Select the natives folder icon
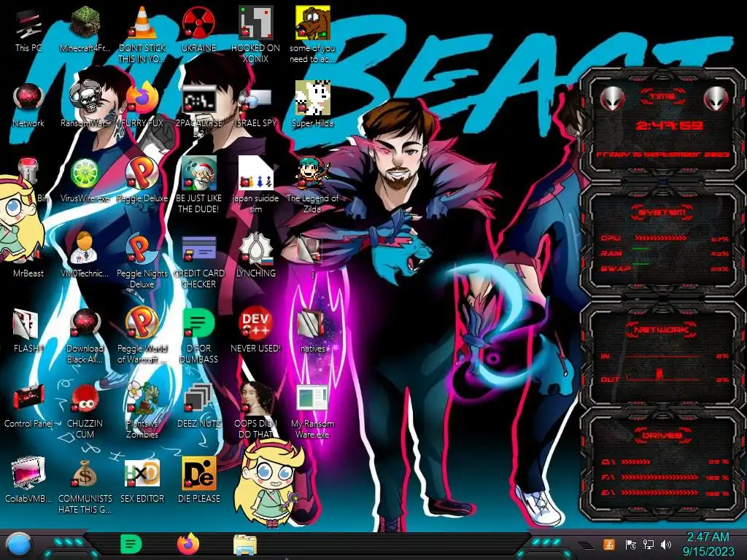747x560 pixels. 312,324
